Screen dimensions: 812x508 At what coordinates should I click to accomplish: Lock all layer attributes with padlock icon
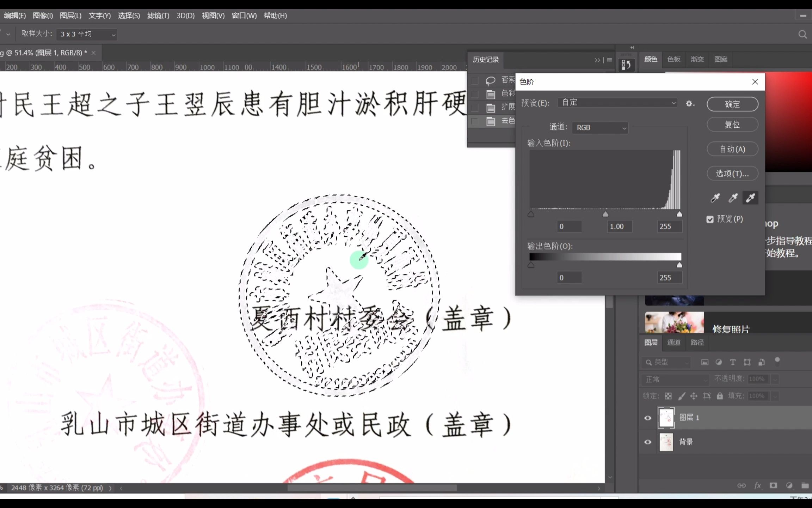click(720, 396)
